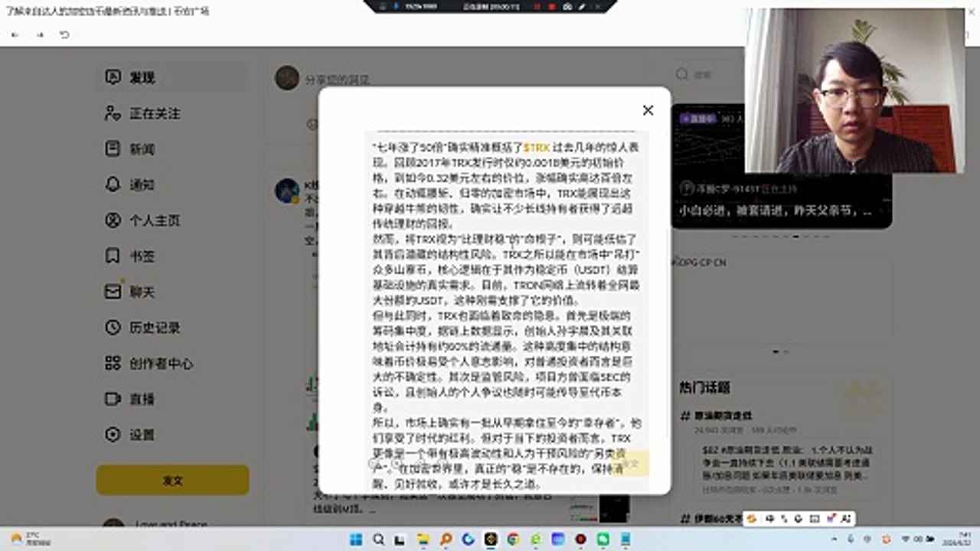Click the 直播 video camera icon

[x=113, y=399]
